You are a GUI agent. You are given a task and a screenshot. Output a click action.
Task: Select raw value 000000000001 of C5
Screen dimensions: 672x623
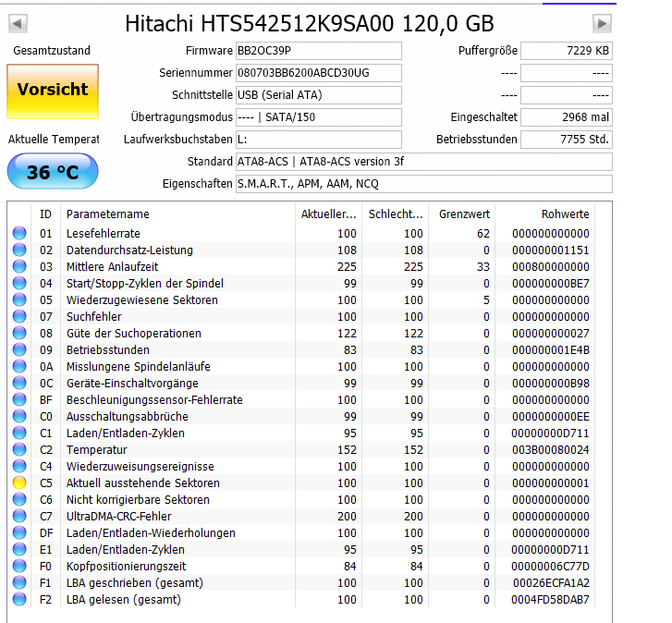(550, 483)
